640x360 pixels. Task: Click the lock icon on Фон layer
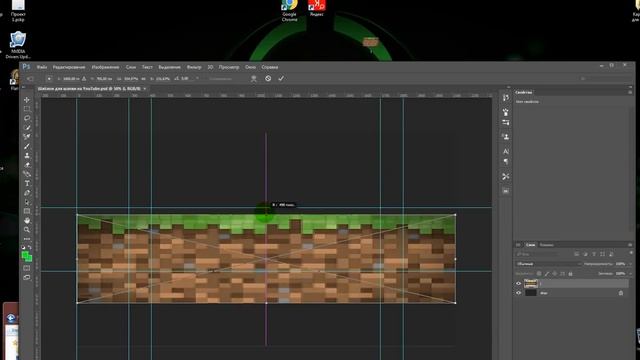621,293
